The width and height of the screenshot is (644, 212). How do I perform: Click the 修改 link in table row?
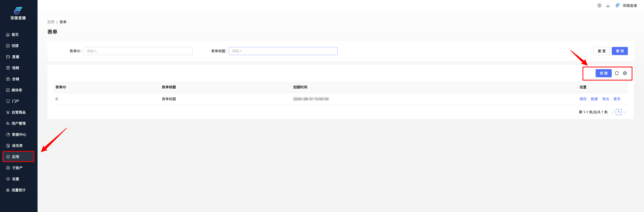[x=583, y=99]
